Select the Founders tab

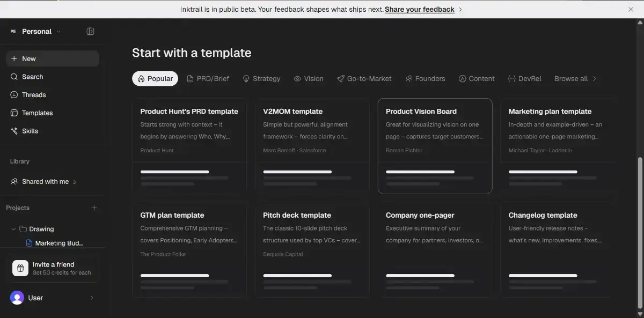point(425,79)
